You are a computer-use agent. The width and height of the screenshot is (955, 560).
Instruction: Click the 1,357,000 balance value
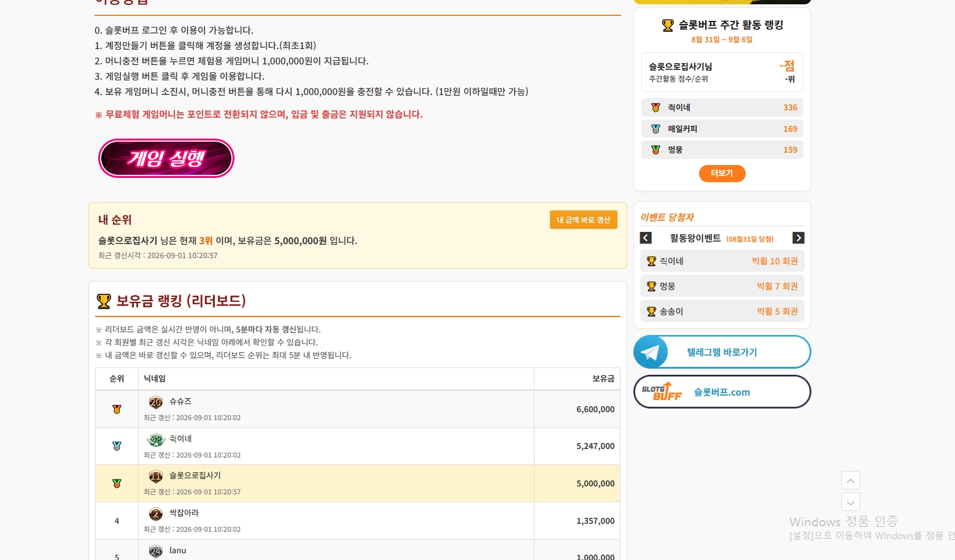coord(595,521)
